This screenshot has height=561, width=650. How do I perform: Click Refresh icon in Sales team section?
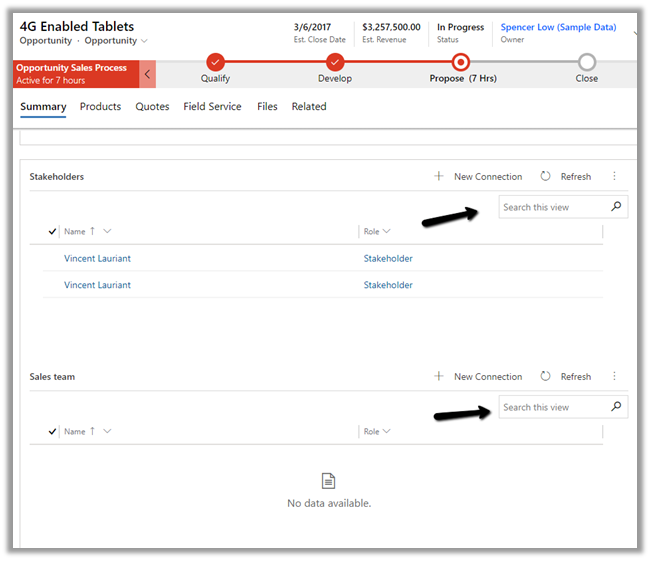point(545,377)
